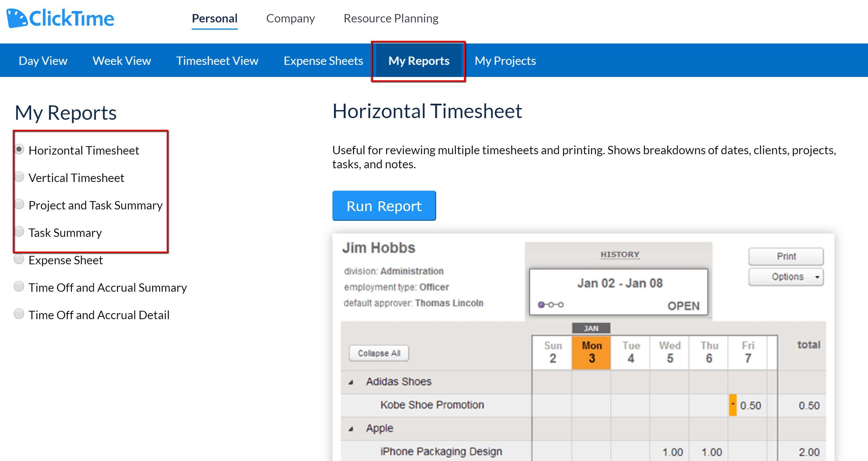This screenshot has width=868, height=461.
Task: Go to My Projects
Action: point(505,61)
